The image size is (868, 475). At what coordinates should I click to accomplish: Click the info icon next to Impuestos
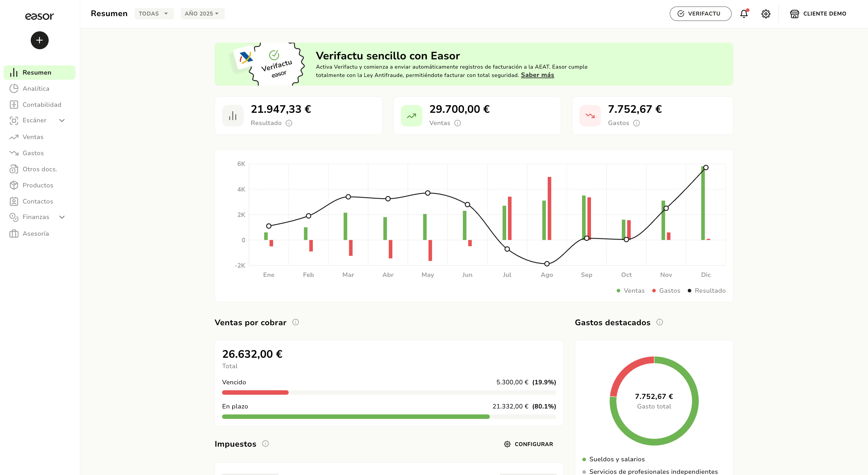coord(265,443)
